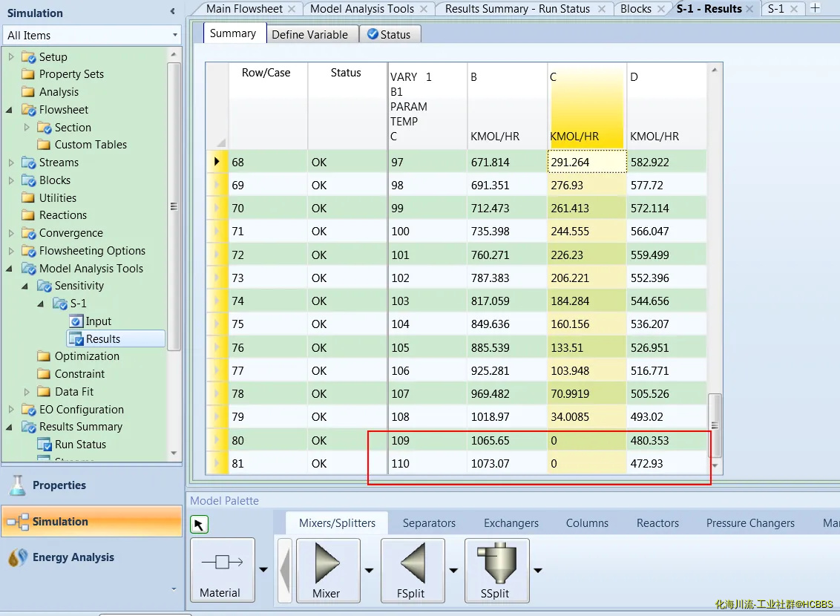Open the Exchangers palette tab
The image size is (840, 616).
coord(511,522)
